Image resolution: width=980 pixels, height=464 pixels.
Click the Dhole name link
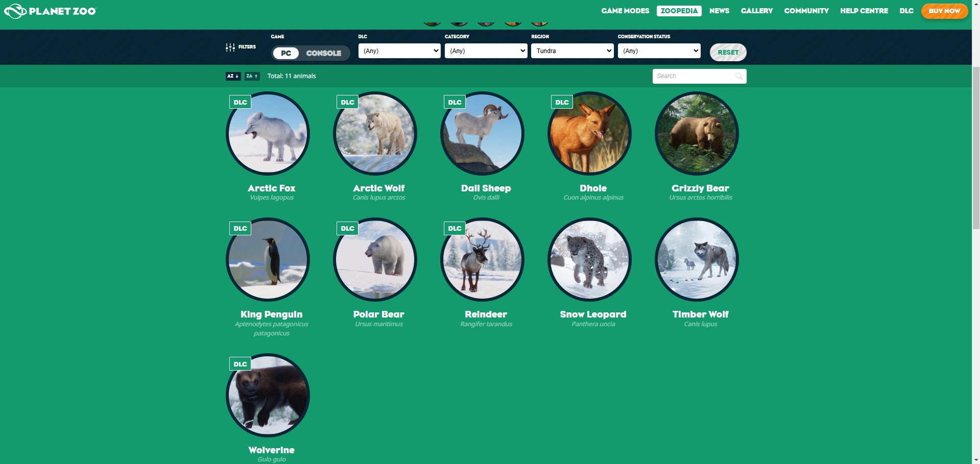point(593,188)
